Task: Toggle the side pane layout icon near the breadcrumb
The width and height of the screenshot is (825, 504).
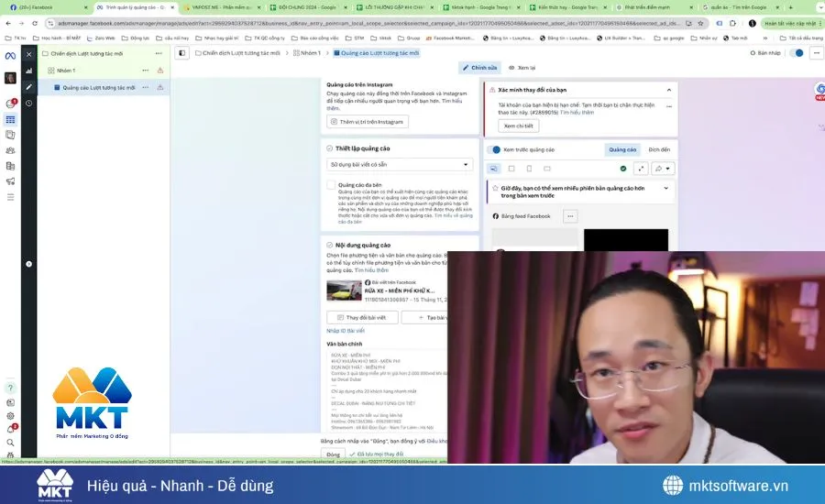Action: coord(182,53)
